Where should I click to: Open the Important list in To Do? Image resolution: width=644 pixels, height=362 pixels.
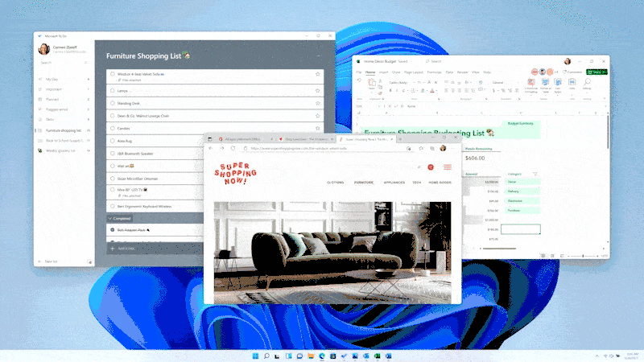tap(64, 89)
